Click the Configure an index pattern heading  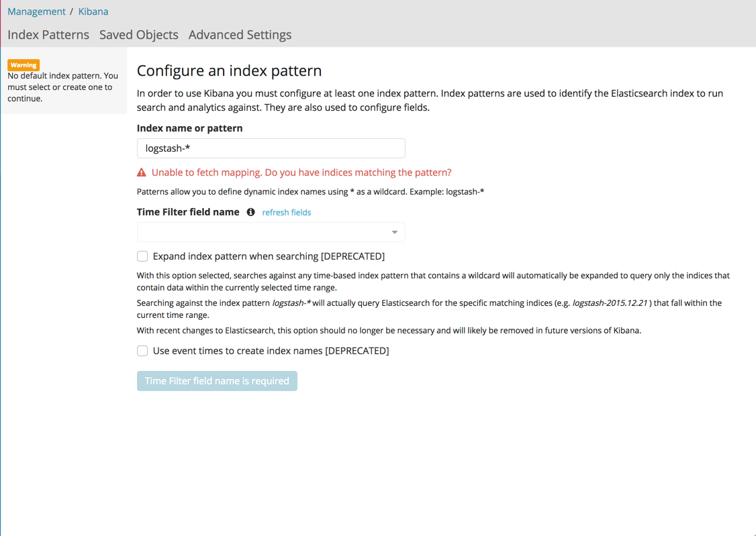229,71
